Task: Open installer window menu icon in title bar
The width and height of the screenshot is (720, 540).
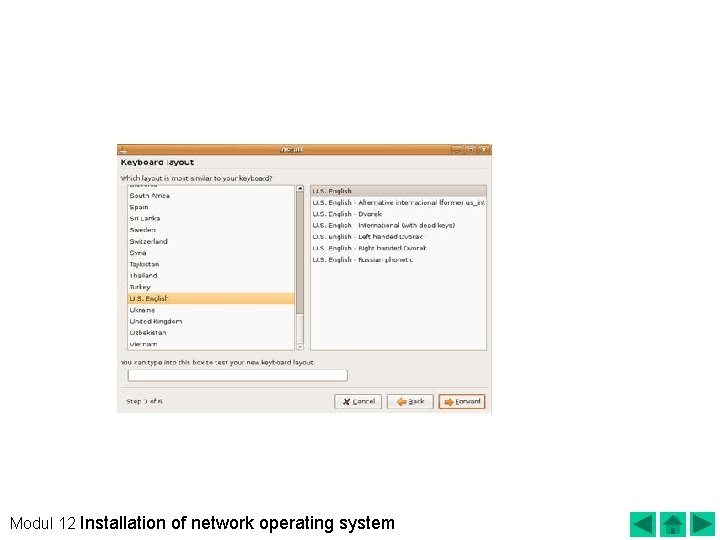Action: [x=123, y=150]
